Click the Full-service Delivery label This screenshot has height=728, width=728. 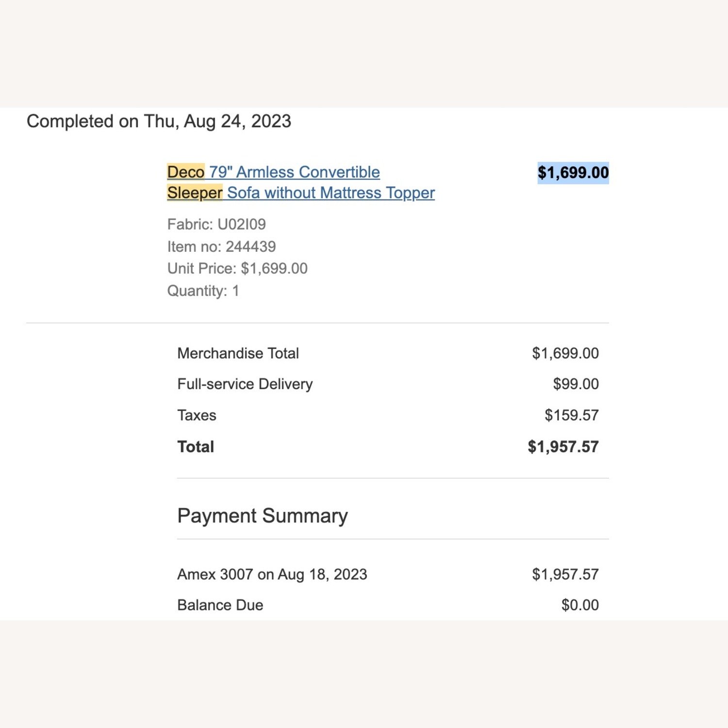click(x=245, y=384)
